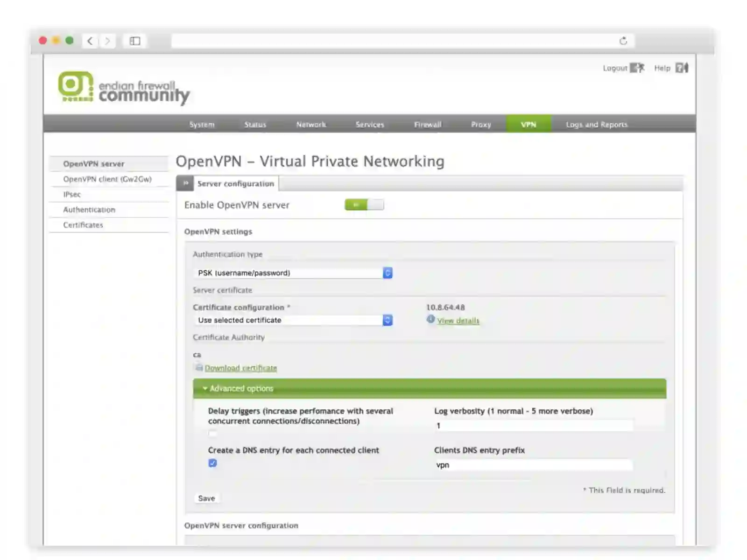Open OpenVPN client (Gw2Gw) in sidebar
This screenshot has height=560, width=747.
pyautogui.click(x=109, y=179)
